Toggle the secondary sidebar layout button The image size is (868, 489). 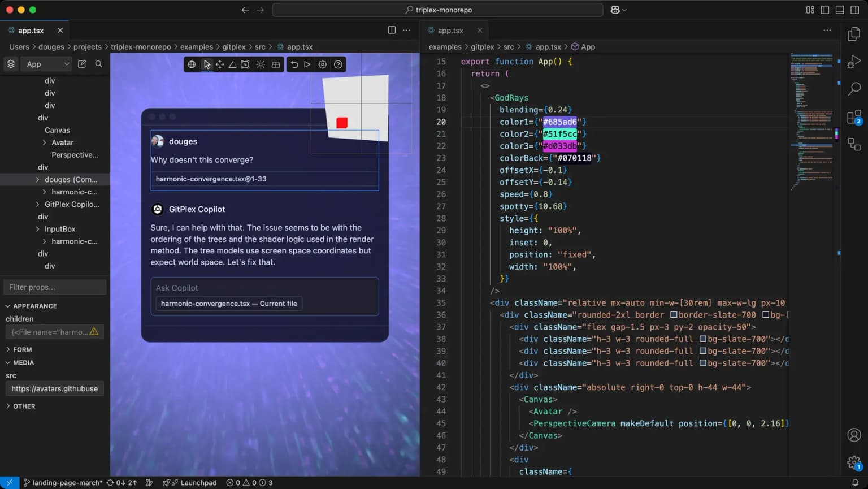point(854,10)
